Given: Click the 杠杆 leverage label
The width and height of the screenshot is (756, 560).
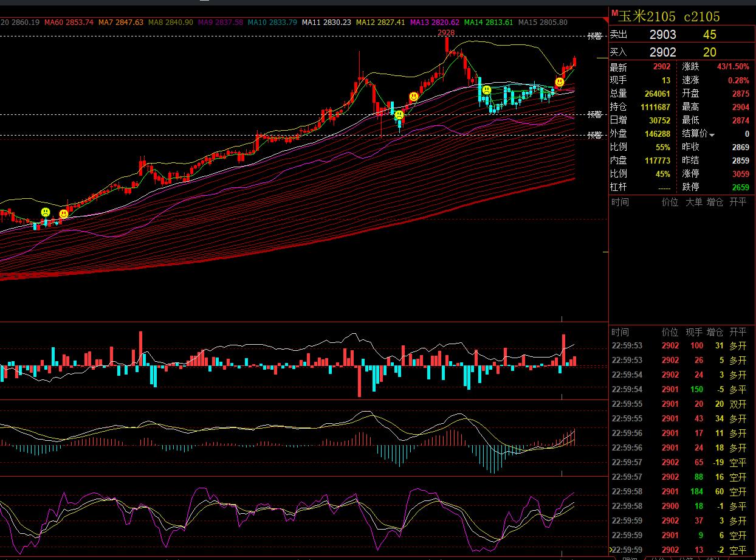Looking at the screenshot, I should [x=618, y=187].
